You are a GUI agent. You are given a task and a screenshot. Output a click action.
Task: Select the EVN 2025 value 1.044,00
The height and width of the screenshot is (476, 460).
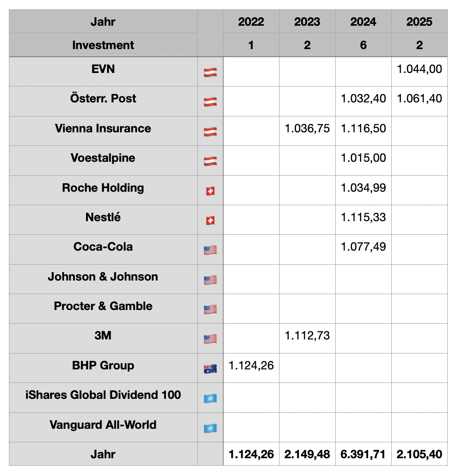(x=419, y=69)
